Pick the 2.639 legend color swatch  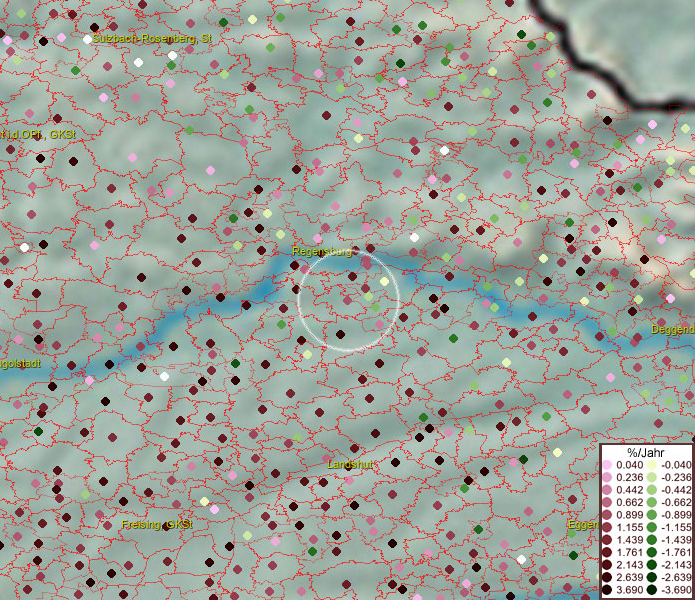click(607, 577)
